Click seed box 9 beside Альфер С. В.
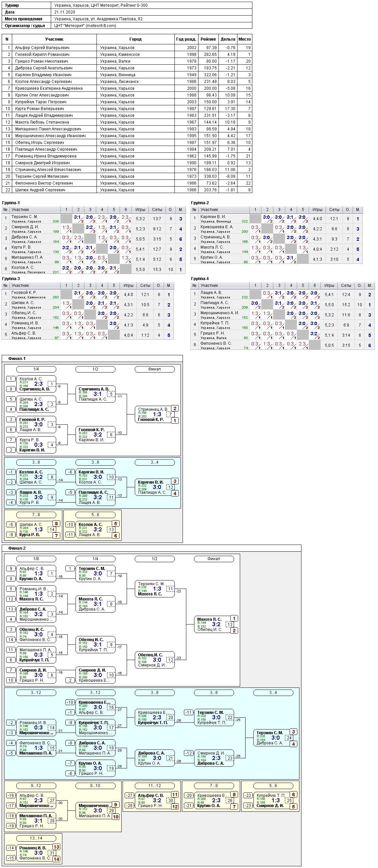 (x=11, y=569)
